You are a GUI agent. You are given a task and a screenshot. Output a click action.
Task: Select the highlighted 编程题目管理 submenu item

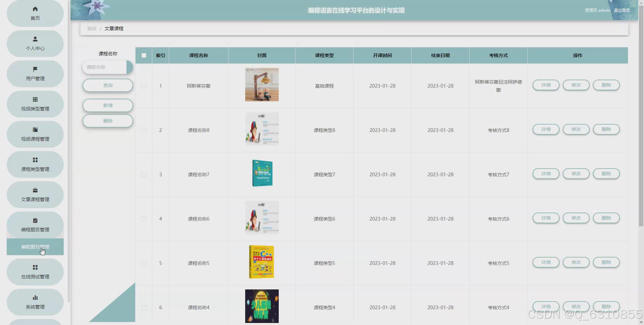pyautogui.click(x=35, y=247)
